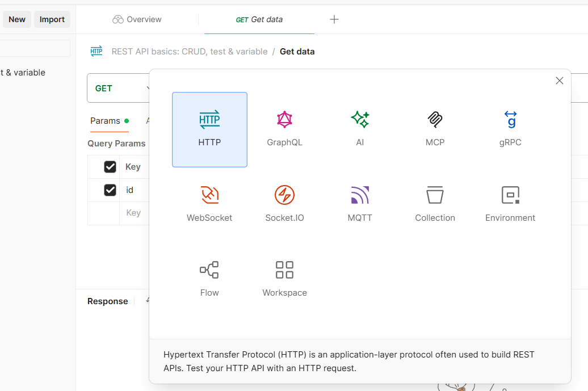Image resolution: width=588 pixels, height=391 pixels.
Task: Create a WebSocket request
Action: pyautogui.click(x=209, y=203)
